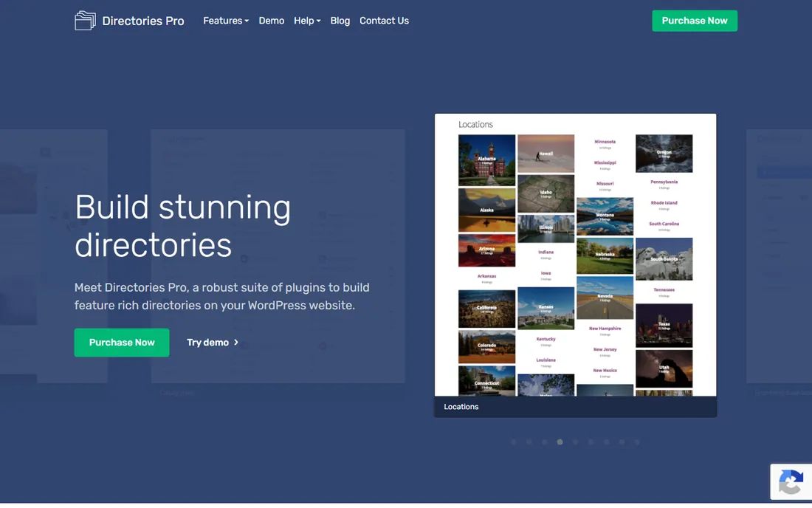Click the Montana location tile

[605, 216]
